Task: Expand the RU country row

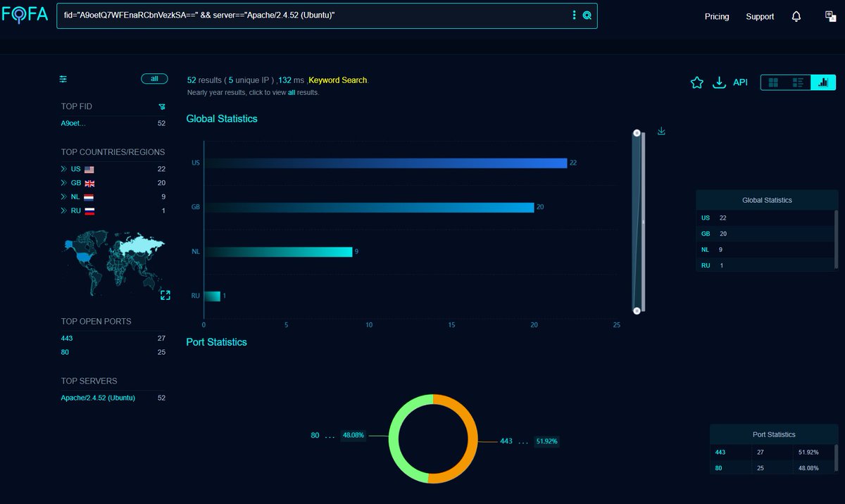Action: point(64,210)
